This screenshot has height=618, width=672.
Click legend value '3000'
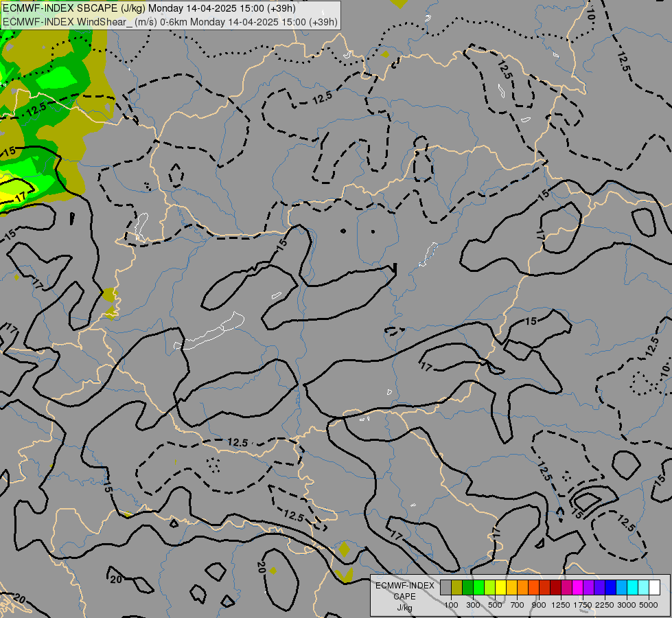click(627, 605)
